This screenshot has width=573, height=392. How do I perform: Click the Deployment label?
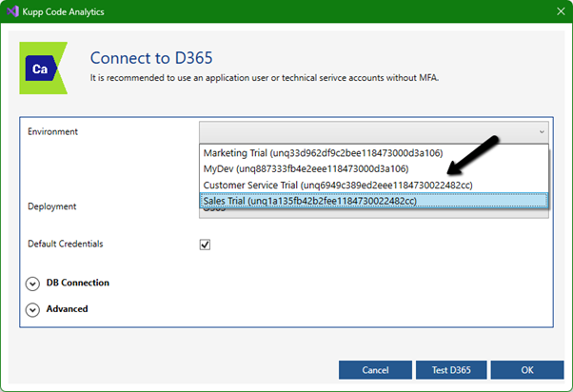pyautogui.click(x=52, y=206)
